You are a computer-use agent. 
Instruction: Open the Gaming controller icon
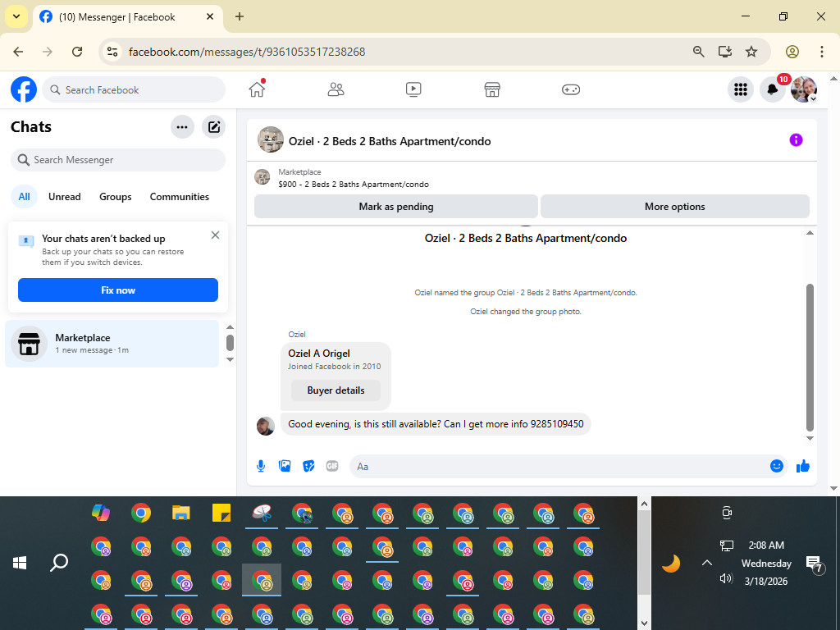pyautogui.click(x=571, y=89)
